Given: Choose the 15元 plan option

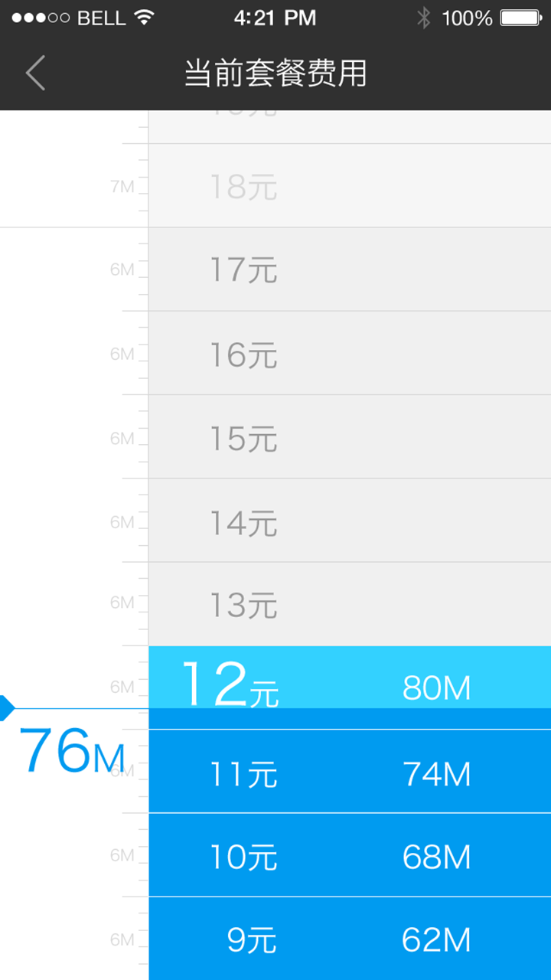Looking at the screenshot, I should click(349, 437).
